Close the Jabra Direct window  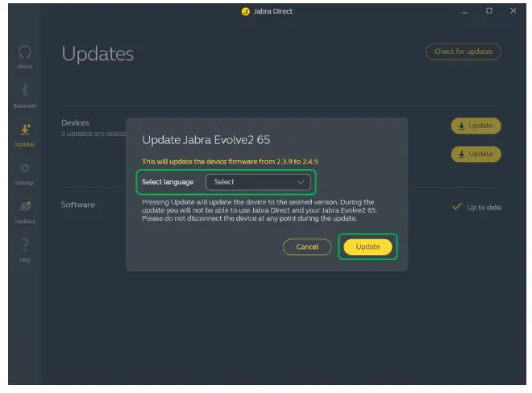pyautogui.click(x=513, y=10)
